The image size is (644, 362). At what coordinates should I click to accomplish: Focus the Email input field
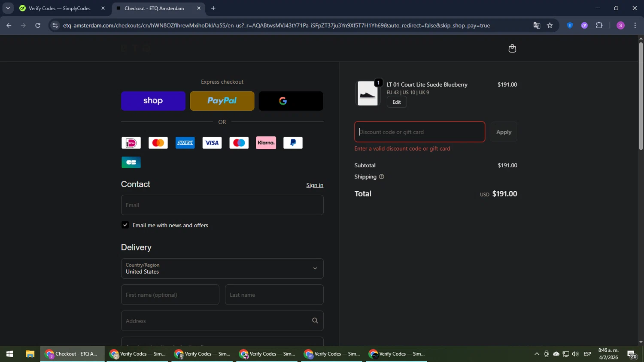222,205
